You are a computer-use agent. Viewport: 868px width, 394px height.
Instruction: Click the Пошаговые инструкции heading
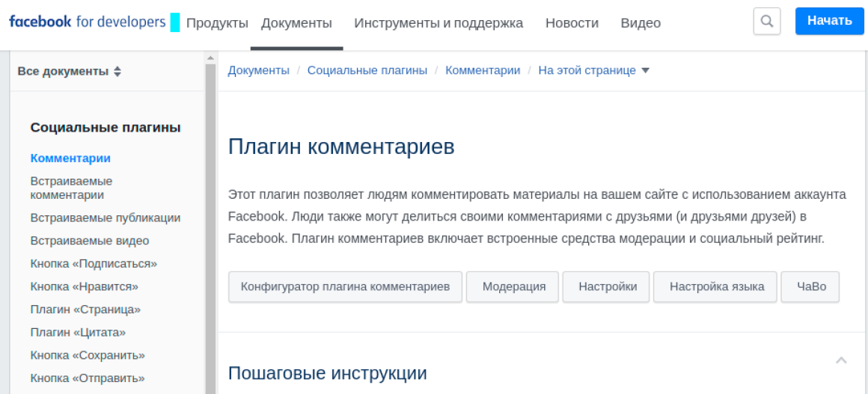pyautogui.click(x=327, y=373)
